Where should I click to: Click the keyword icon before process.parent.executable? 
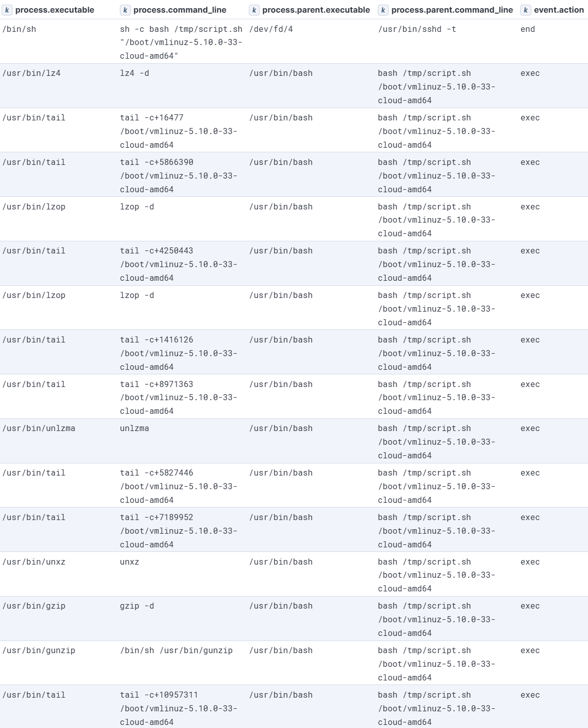click(254, 10)
